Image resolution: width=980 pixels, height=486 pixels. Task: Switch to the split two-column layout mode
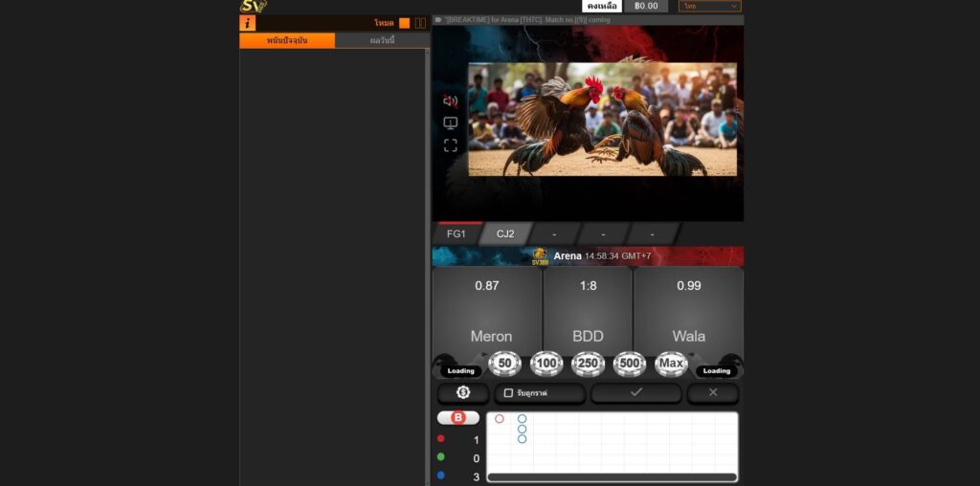coord(420,23)
